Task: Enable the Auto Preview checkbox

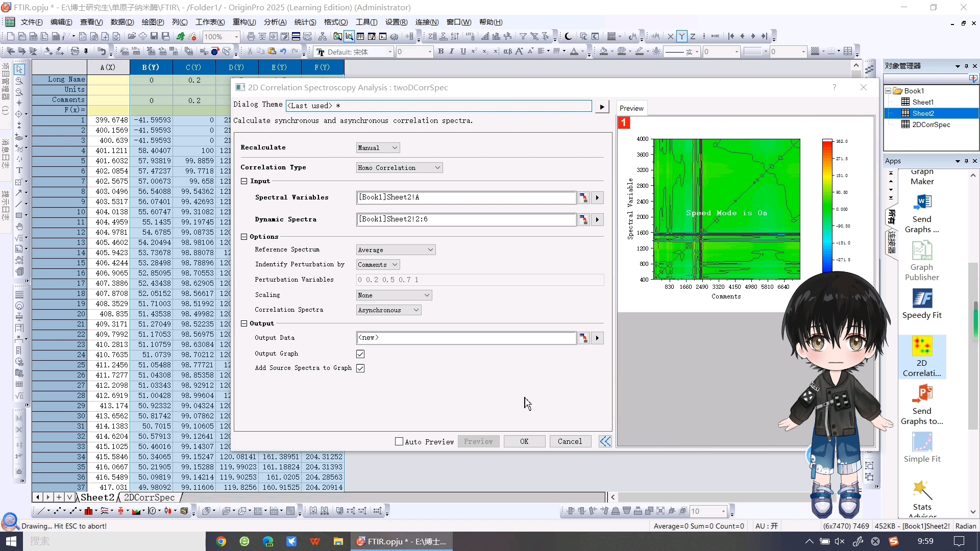Action: tap(399, 442)
